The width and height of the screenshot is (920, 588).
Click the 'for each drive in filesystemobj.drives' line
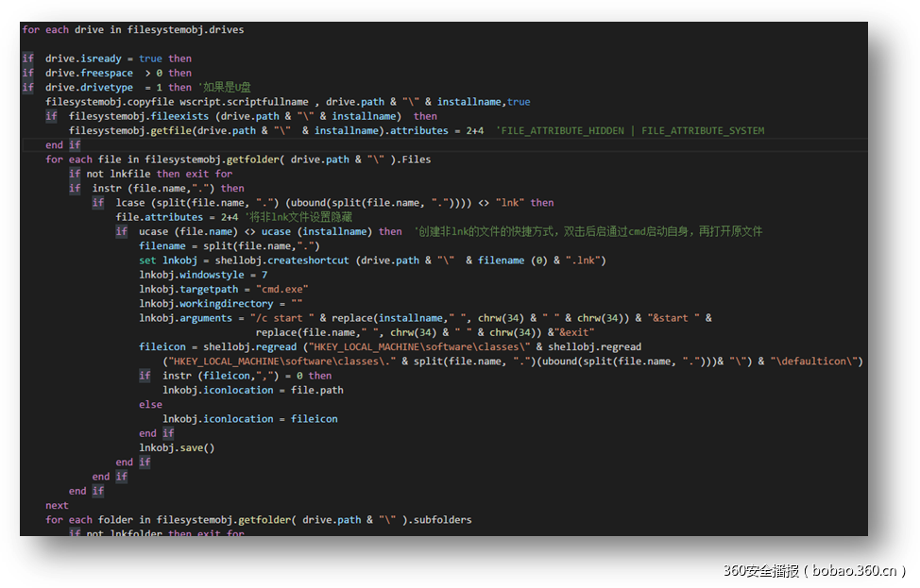(x=133, y=30)
